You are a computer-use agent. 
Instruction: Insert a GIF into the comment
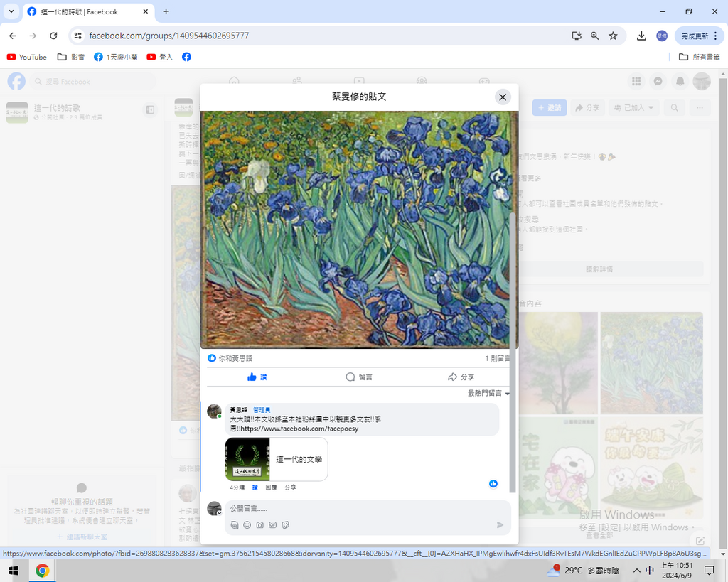(273, 525)
